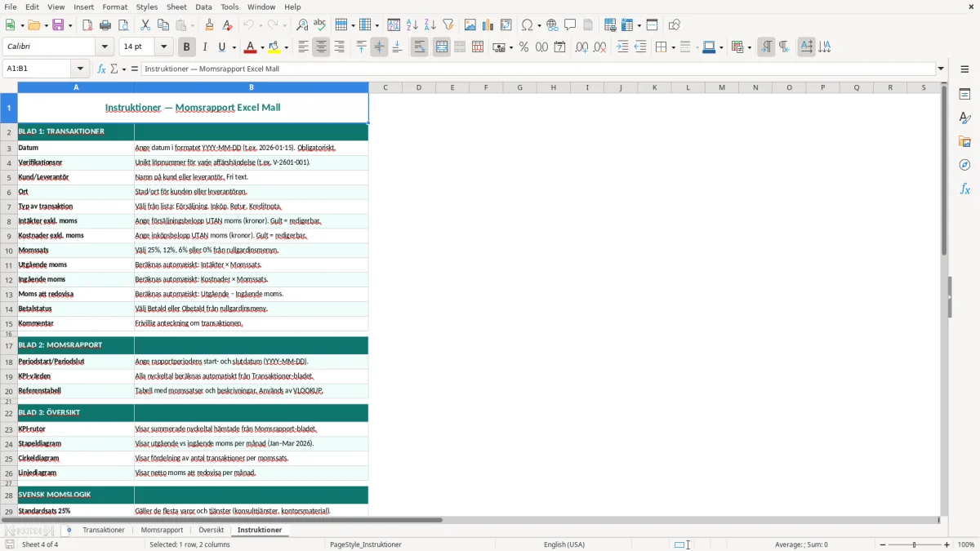Toggle Align Right
This screenshot has width=980, height=551.
339,47
